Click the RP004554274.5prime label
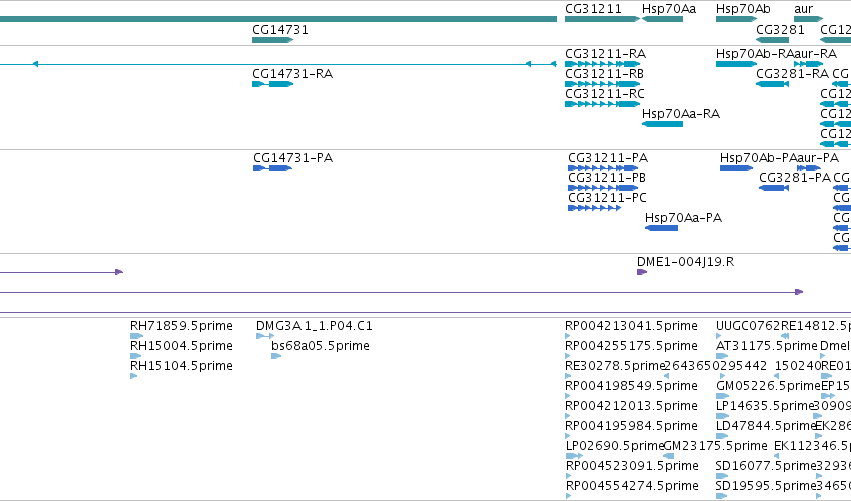The height and width of the screenshot is (501, 851). coord(632,486)
